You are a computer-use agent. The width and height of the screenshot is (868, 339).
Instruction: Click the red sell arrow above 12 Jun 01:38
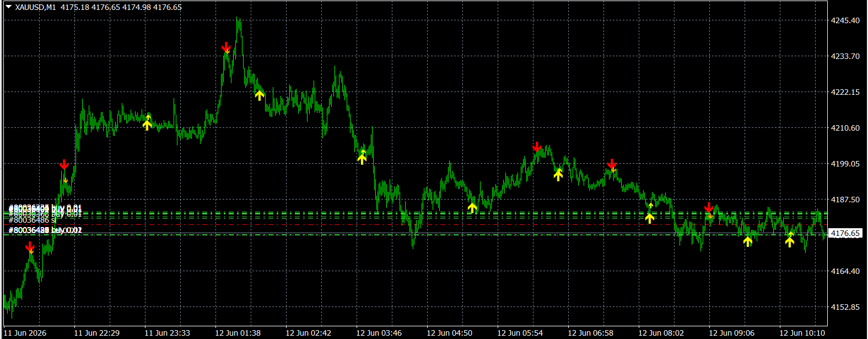coord(226,47)
